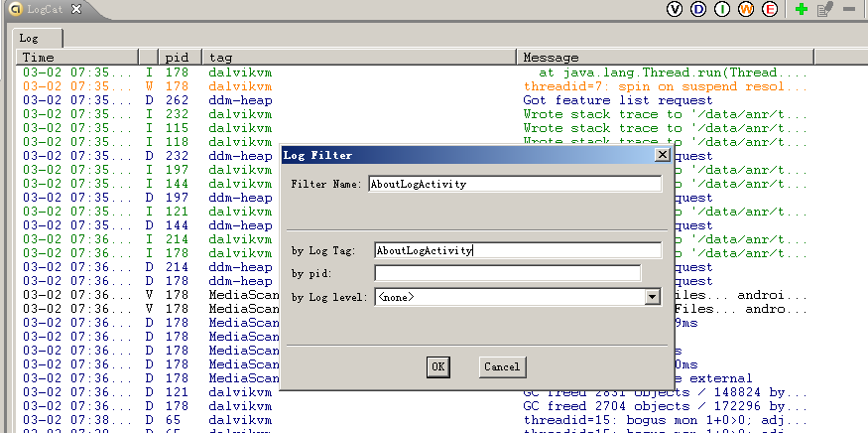Click the 'Filter Name:' label
The width and height of the screenshot is (868, 433).
pos(326,184)
